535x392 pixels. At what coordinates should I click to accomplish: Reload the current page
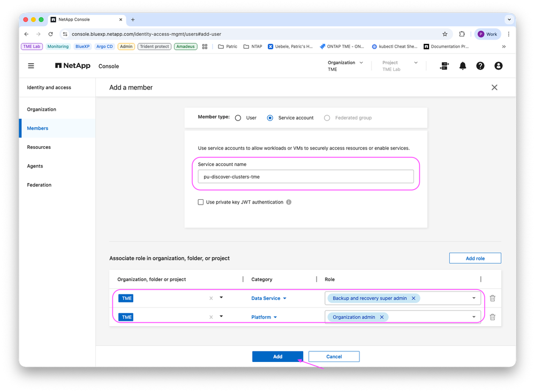coord(50,34)
